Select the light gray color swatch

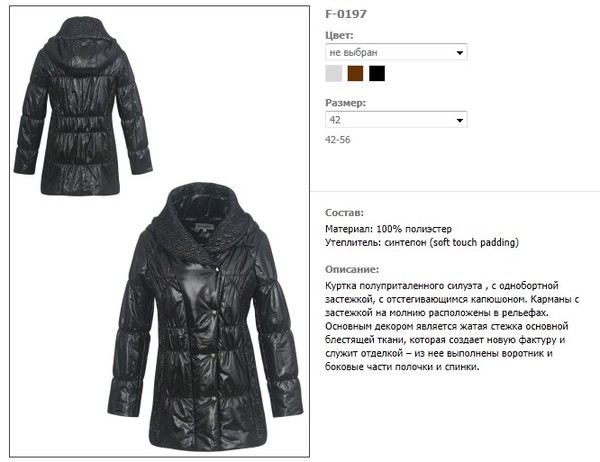click(x=333, y=73)
